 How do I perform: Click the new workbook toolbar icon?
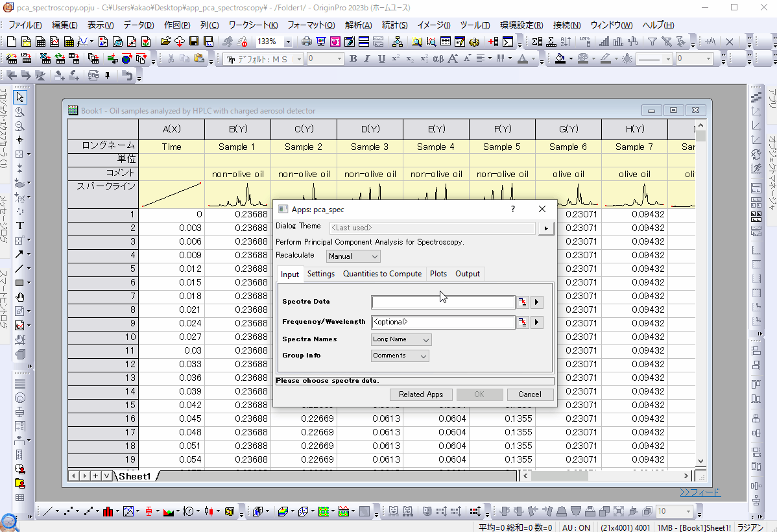(x=41, y=42)
